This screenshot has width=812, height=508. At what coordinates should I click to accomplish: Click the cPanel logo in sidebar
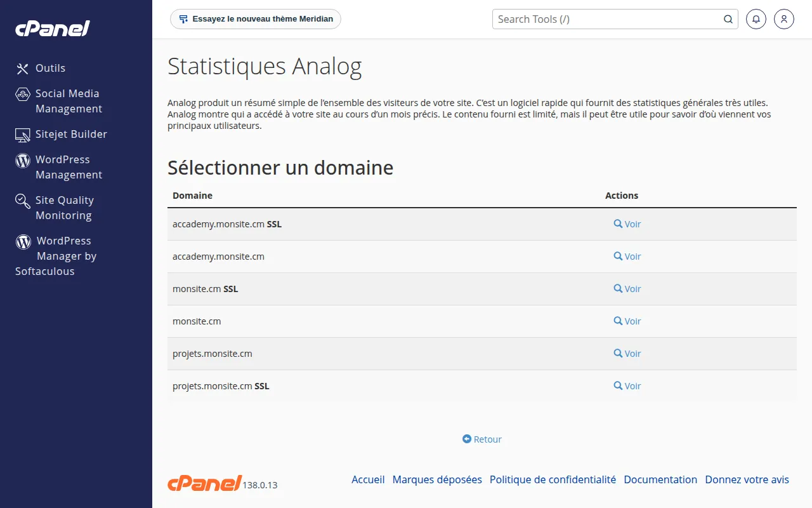53,29
